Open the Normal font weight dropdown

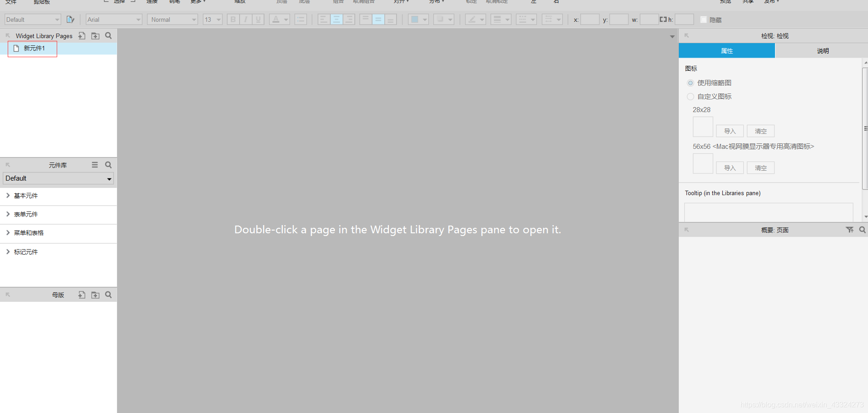172,20
